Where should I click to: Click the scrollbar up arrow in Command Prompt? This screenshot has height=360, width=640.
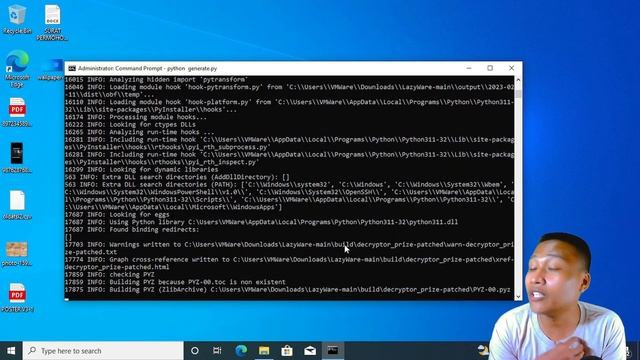pyautogui.click(x=518, y=80)
